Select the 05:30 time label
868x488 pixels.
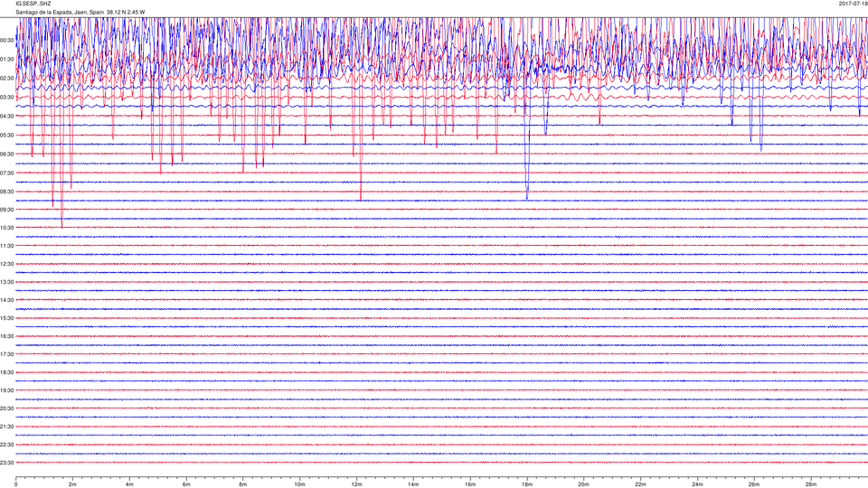(x=7, y=135)
